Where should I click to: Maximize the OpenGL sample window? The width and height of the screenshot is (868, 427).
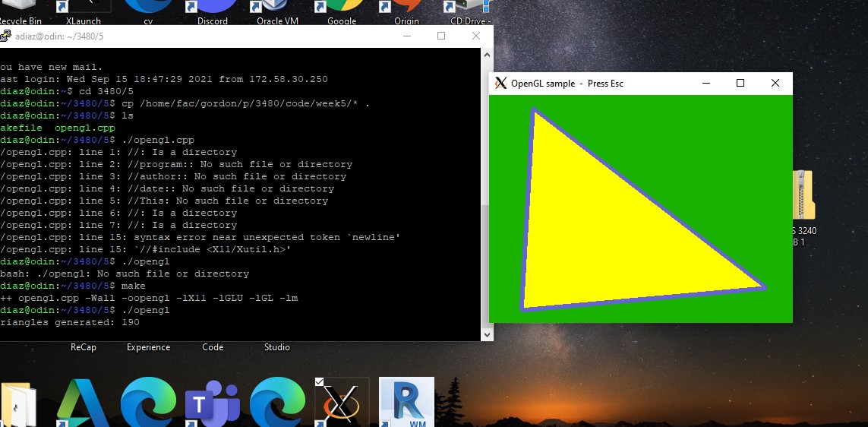click(740, 83)
